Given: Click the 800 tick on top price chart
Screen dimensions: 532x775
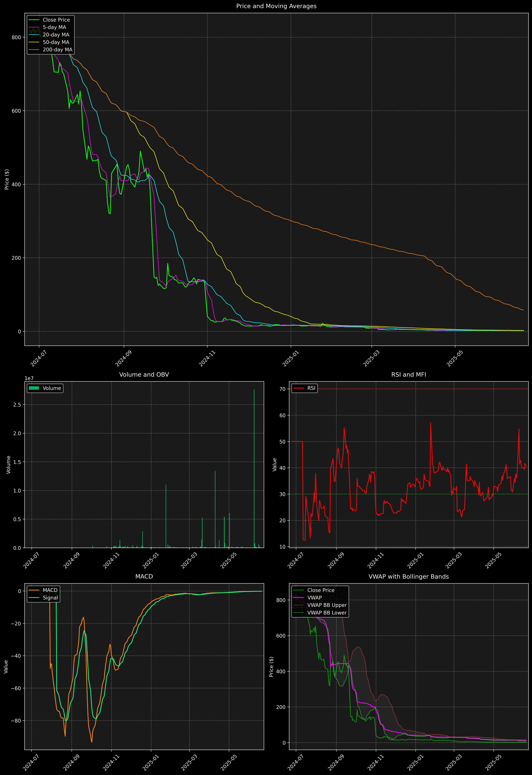Looking at the screenshot, I should tap(16, 37).
